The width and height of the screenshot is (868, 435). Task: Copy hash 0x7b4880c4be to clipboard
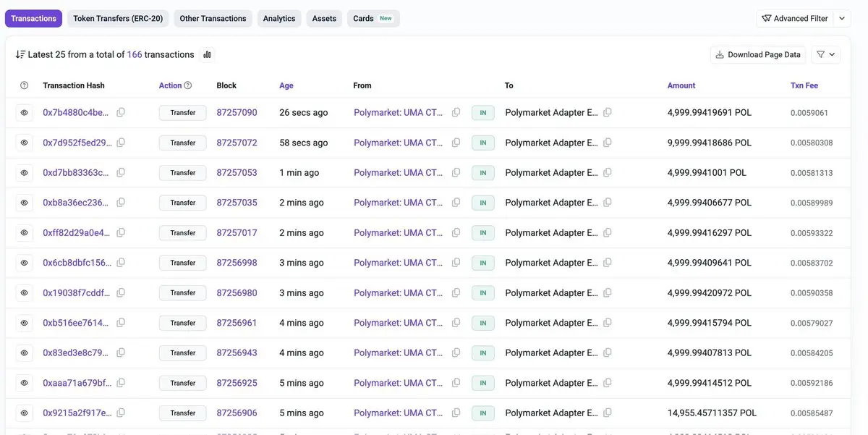coord(121,112)
